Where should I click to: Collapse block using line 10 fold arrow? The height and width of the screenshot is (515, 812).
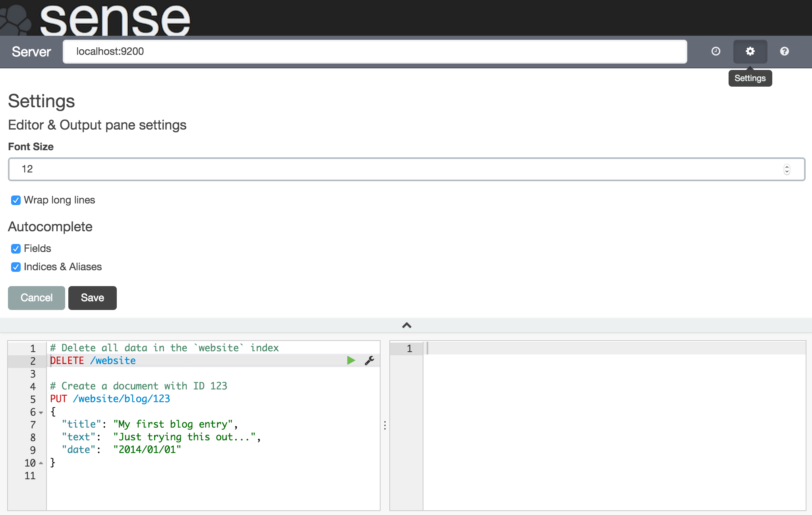pyautogui.click(x=41, y=463)
